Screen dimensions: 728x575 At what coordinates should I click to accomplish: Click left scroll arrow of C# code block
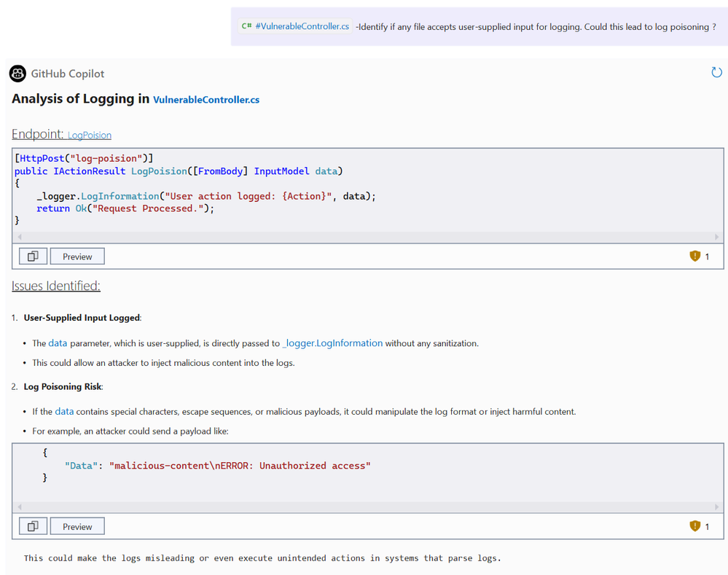pos(20,237)
